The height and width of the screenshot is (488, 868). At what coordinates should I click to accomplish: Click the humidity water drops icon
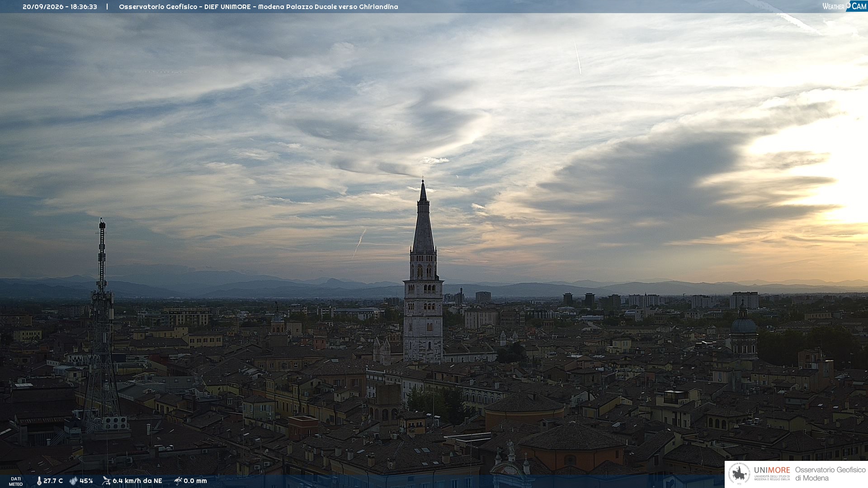tap(73, 481)
